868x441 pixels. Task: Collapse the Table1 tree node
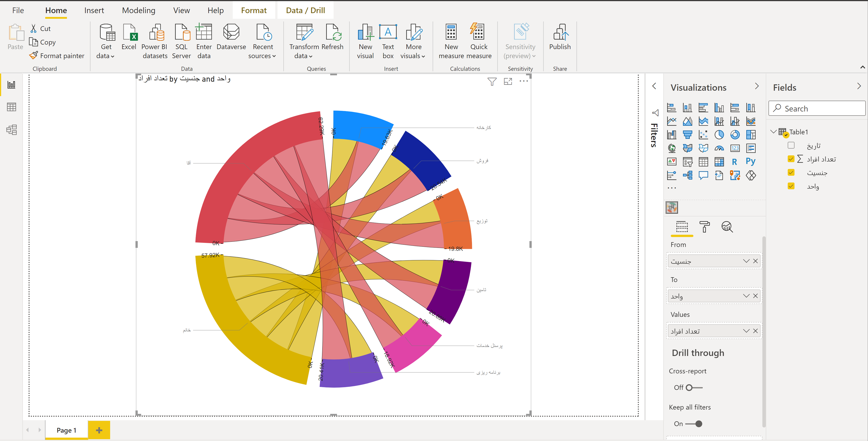point(774,132)
